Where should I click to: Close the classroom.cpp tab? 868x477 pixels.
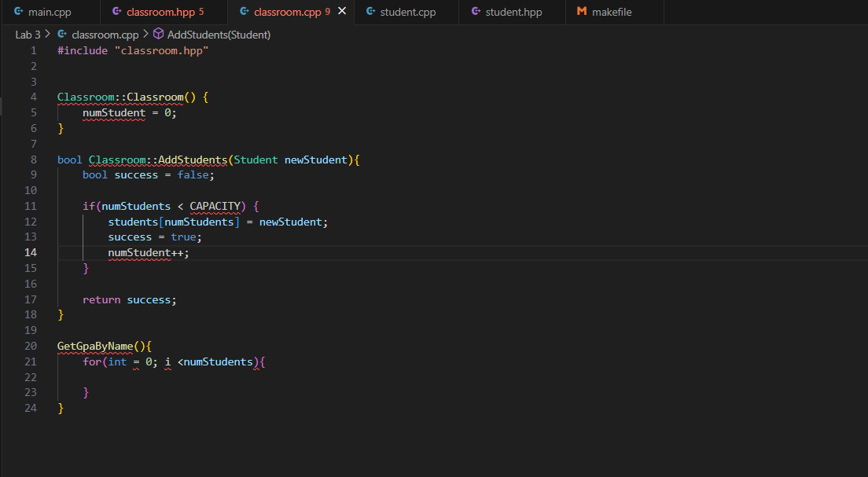[x=342, y=11]
